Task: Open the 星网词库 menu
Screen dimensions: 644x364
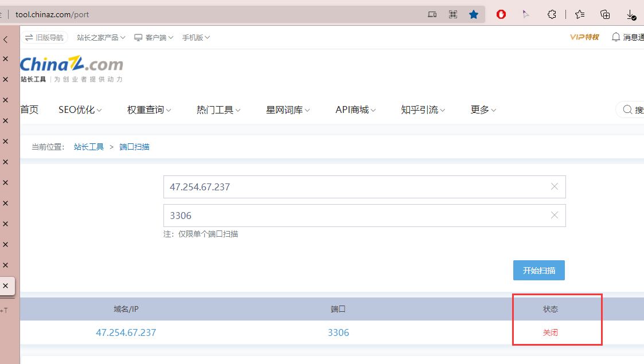Action: coord(288,110)
